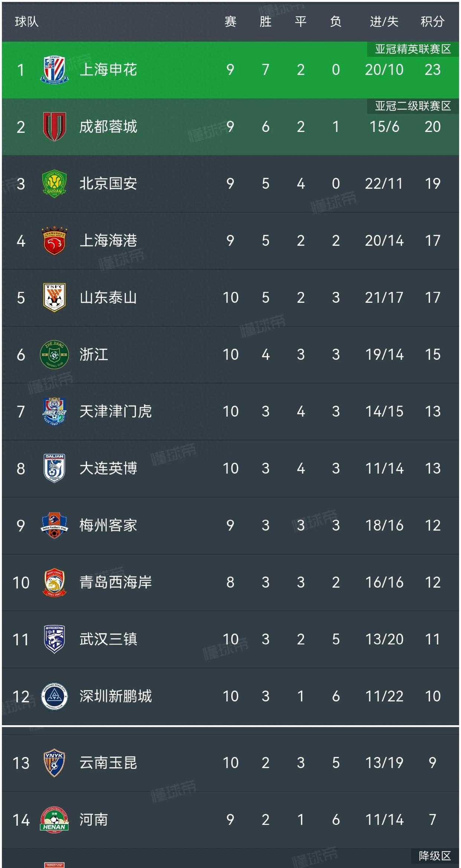Click the Shanghai Shenhua club crest
The height and width of the screenshot is (868, 461).
point(54,69)
